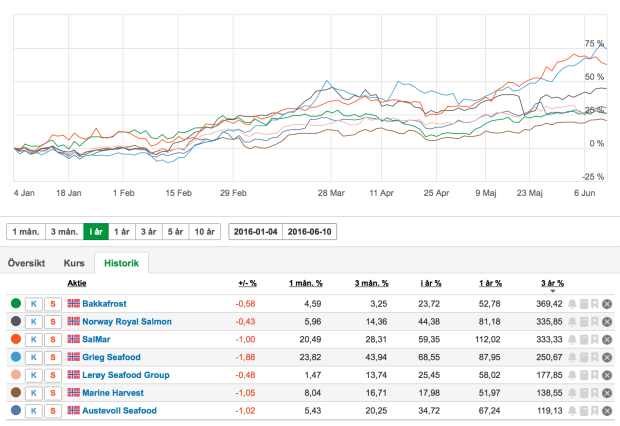Toggle the 10 år period button
Viewport: 620px width, 426px height.
coord(204,231)
